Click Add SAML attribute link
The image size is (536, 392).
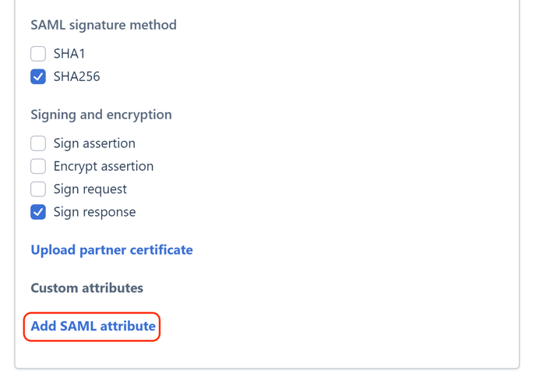pyautogui.click(x=93, y=327)
